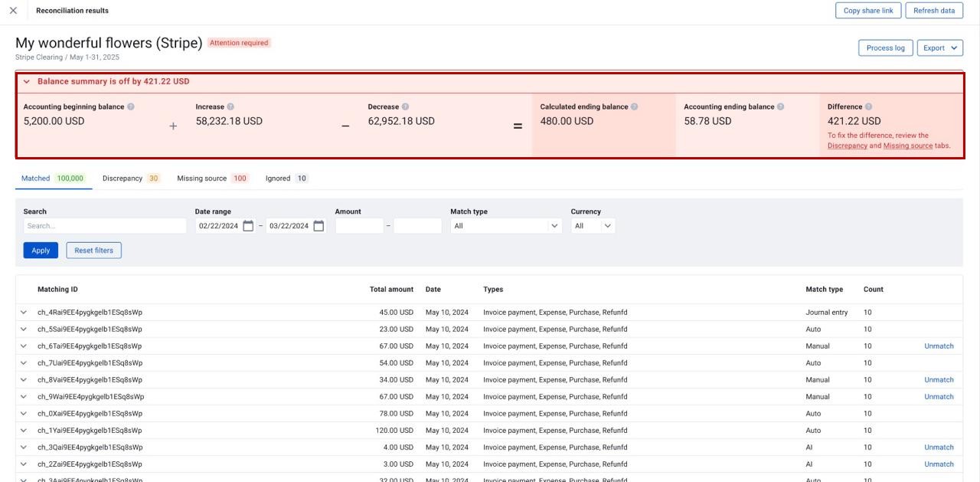Image resolution: width=980 pixels, height=482 pixels.
Task: Click info icon next to Difference
Action: pos(868,107)
